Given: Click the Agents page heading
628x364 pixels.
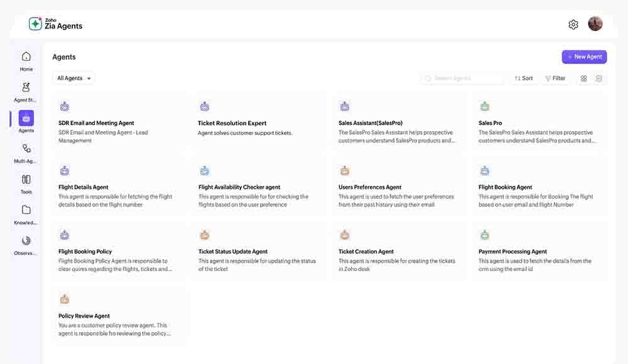Looking at the screenshot, I should pyautogui.click(x=63, y=57).
